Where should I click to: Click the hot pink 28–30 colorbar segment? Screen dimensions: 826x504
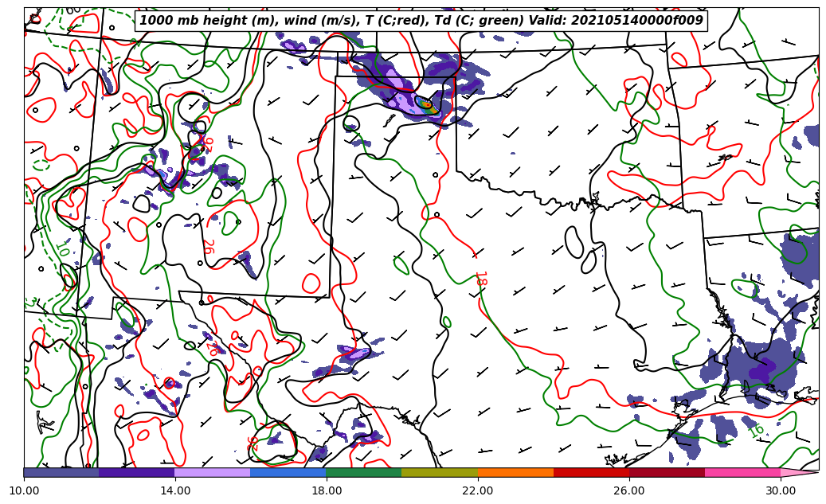(x=742, y=472)
